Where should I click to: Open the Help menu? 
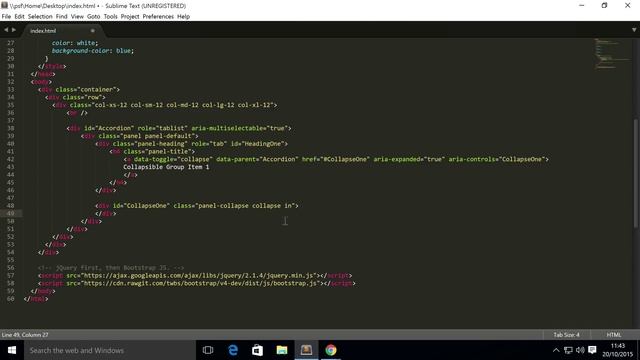click(x=183, y=17)
